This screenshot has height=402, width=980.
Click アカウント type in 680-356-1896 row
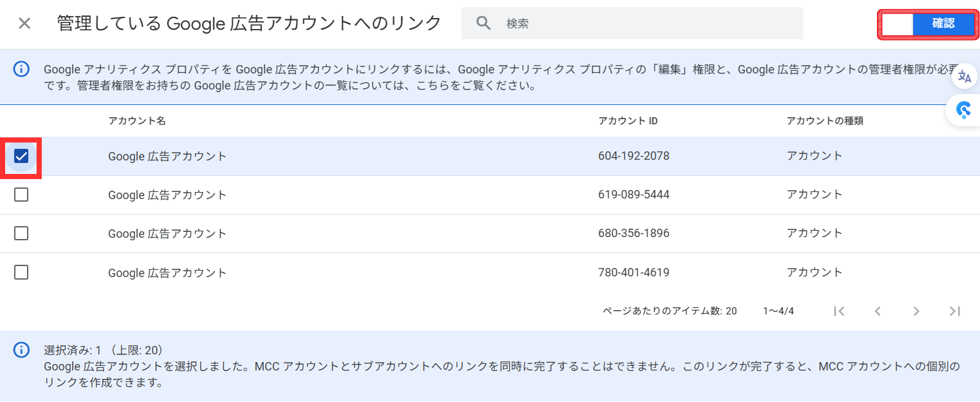coord(815,233)
